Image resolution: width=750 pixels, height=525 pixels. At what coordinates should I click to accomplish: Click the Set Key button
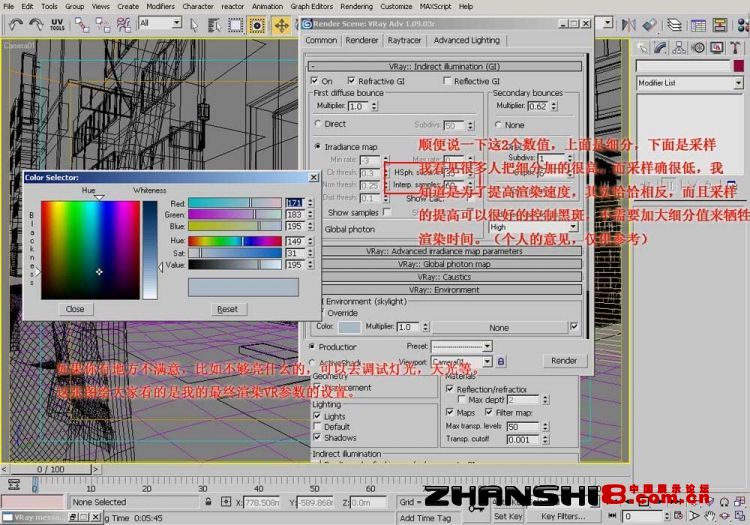[x=508, y=516]
